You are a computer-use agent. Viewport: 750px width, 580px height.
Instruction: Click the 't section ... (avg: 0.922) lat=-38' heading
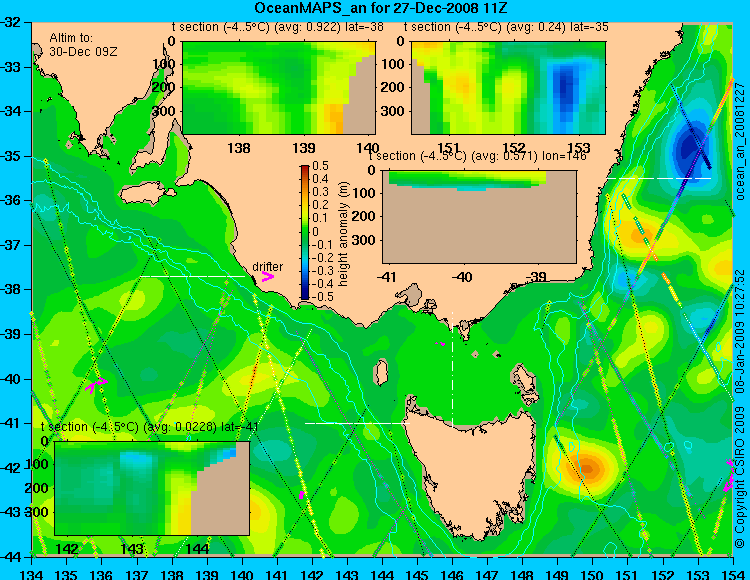pos(277,27)
